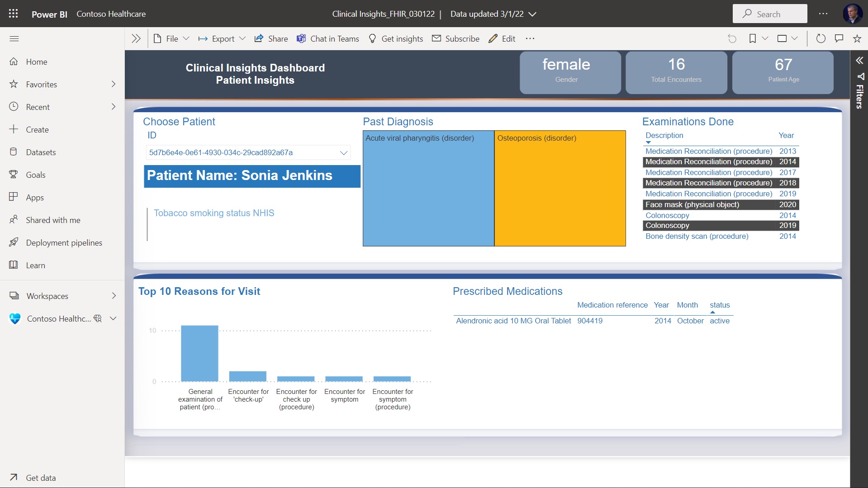Click the Subscribe button
Screen dimensions: 868x488
[x=455, y=38]
